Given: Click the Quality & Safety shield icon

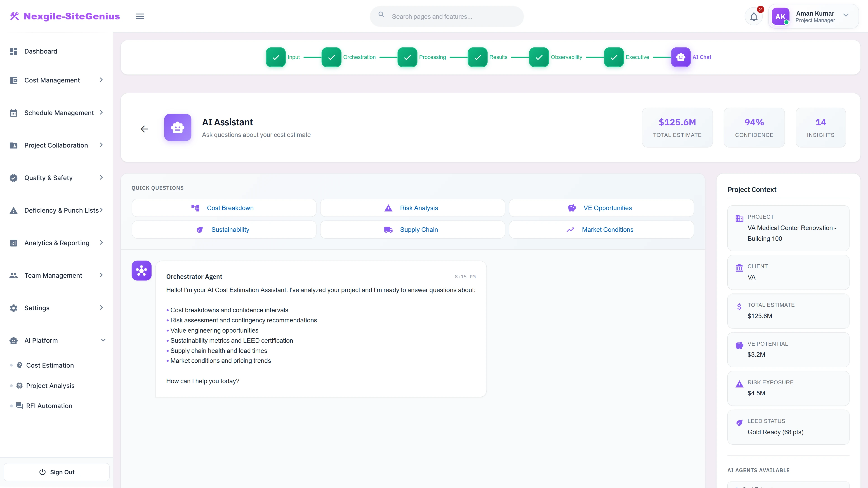Looking at the screenshot, I should 14,178.
